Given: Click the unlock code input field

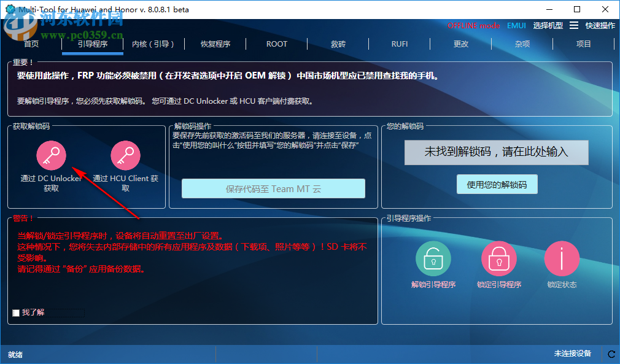Looking at the screenshot, I should pyautogui.click(x=495, y=152).
